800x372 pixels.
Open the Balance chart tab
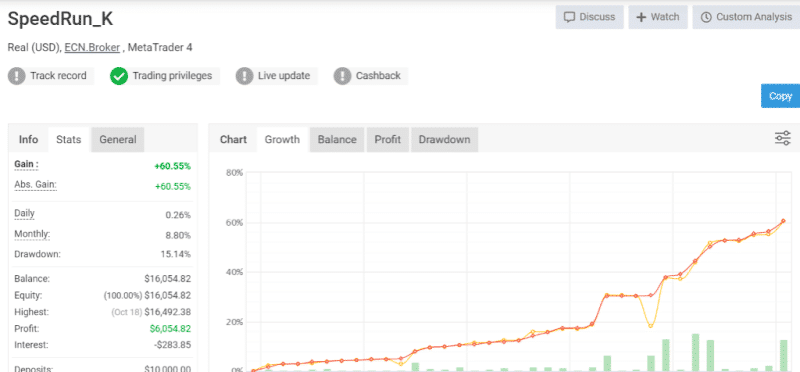337,140
